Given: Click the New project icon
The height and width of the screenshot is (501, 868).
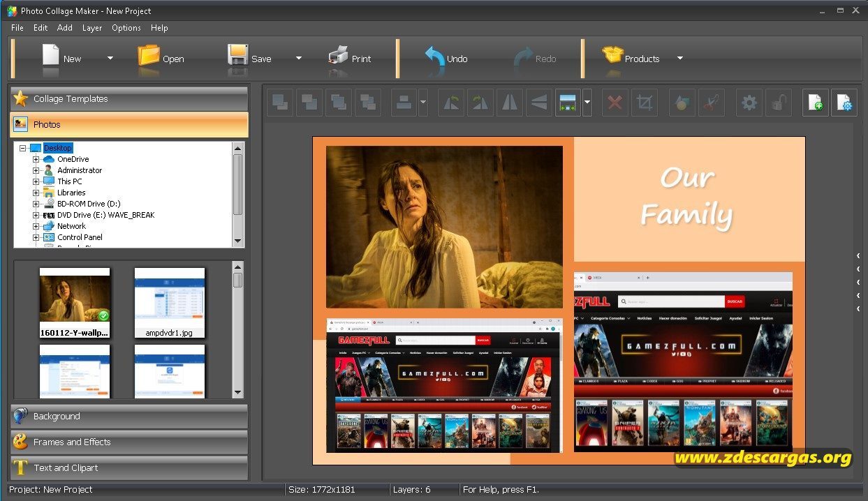Looking at the screenshot, I should point(51,55).
